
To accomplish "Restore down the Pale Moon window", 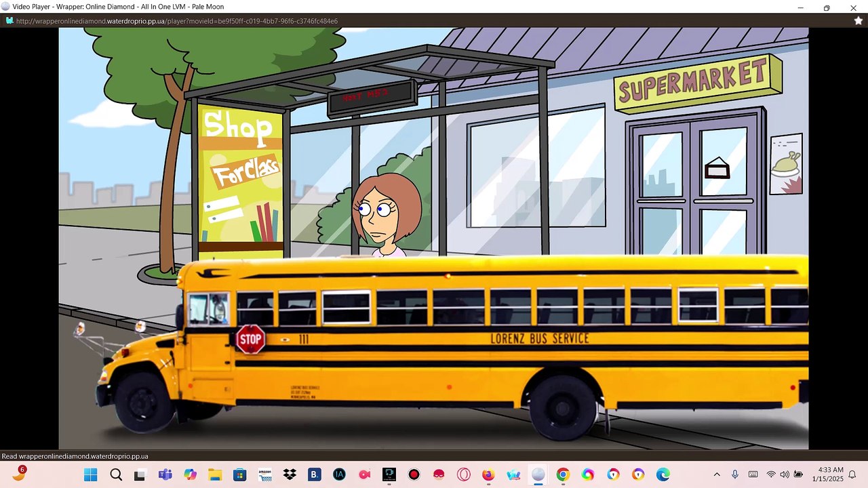I will 827,7.
